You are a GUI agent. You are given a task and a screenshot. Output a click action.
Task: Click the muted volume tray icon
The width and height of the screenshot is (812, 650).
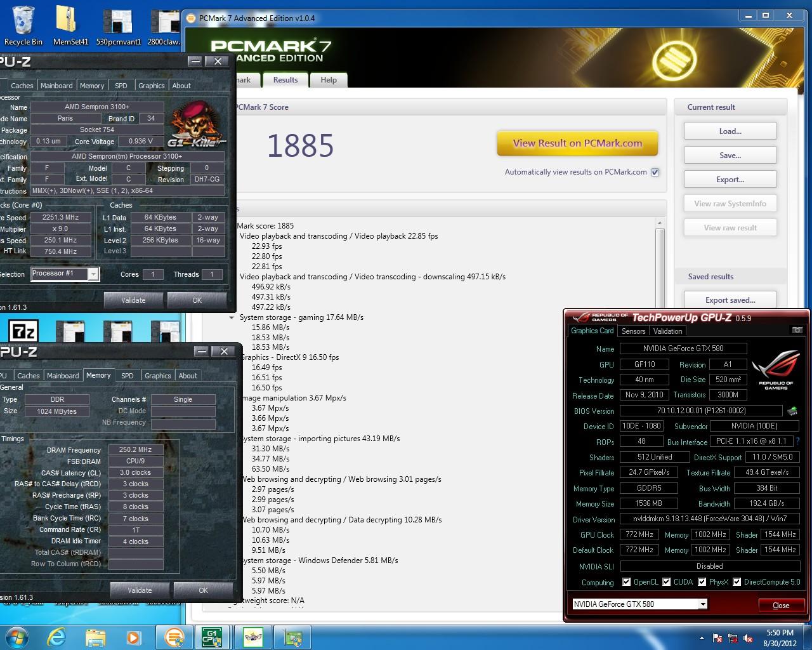[748, 638]
